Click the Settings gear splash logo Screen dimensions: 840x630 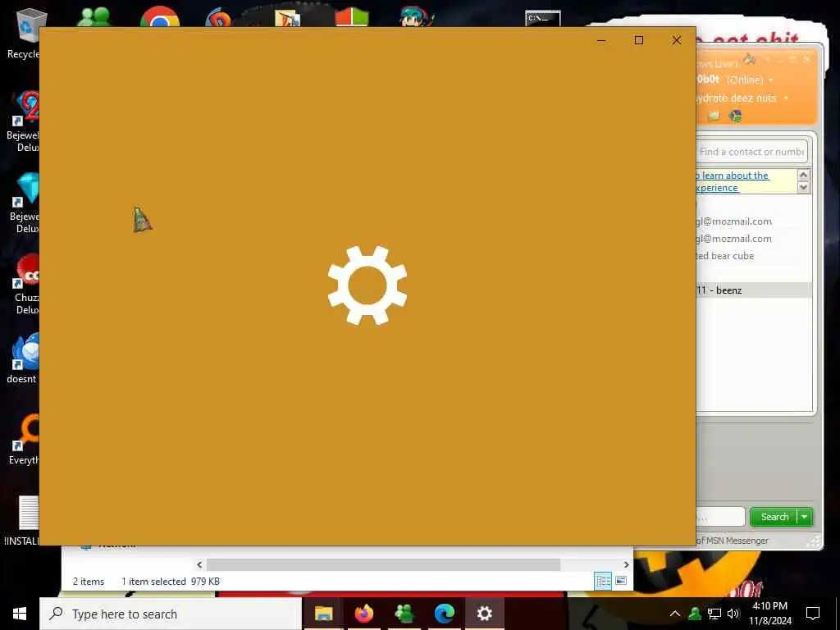point(367,285)
